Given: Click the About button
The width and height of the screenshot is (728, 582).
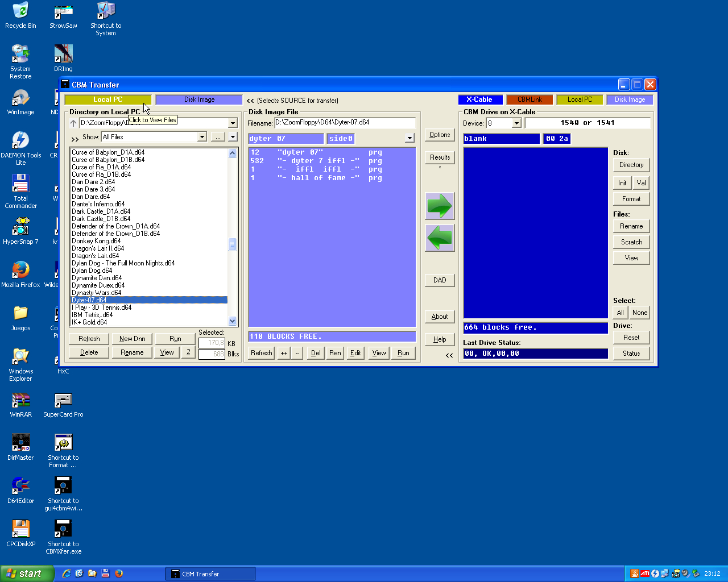Looking at the screenshot, I should 440,317.
